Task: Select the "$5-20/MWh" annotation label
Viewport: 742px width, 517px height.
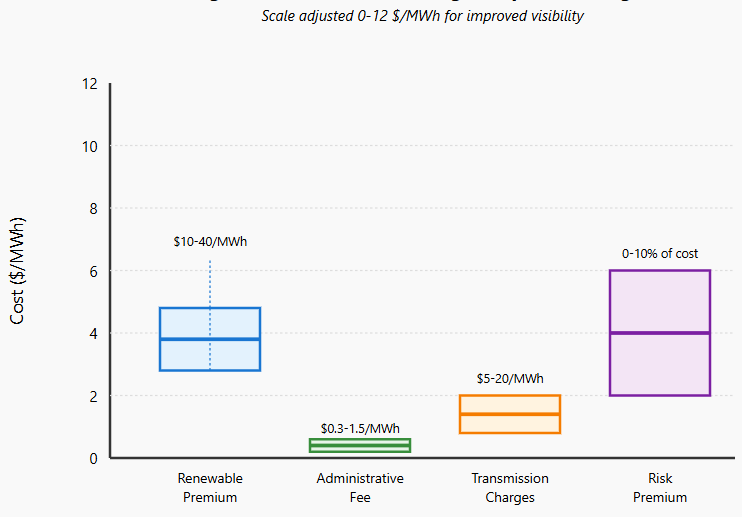Action: pyautogui.click(x=510, y=379)
